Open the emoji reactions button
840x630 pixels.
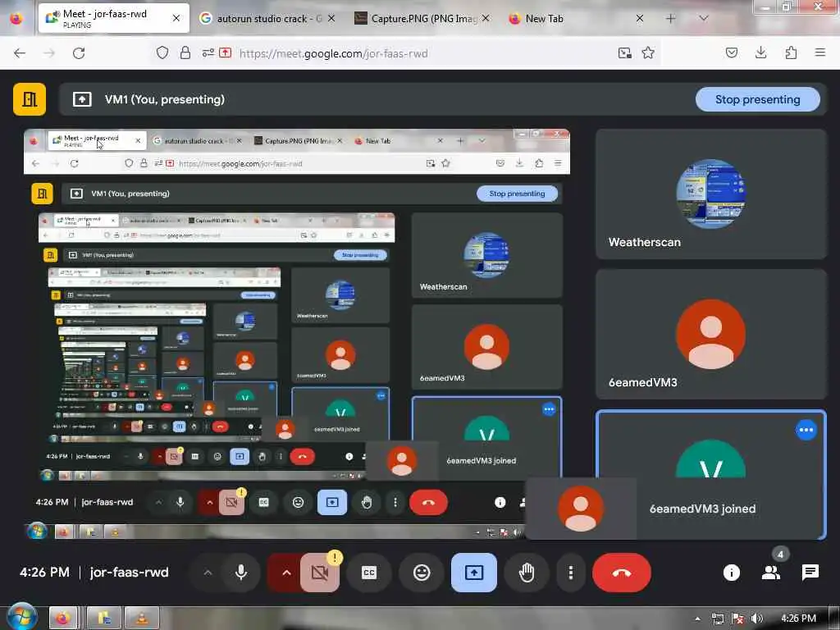(x=422, y=573)
